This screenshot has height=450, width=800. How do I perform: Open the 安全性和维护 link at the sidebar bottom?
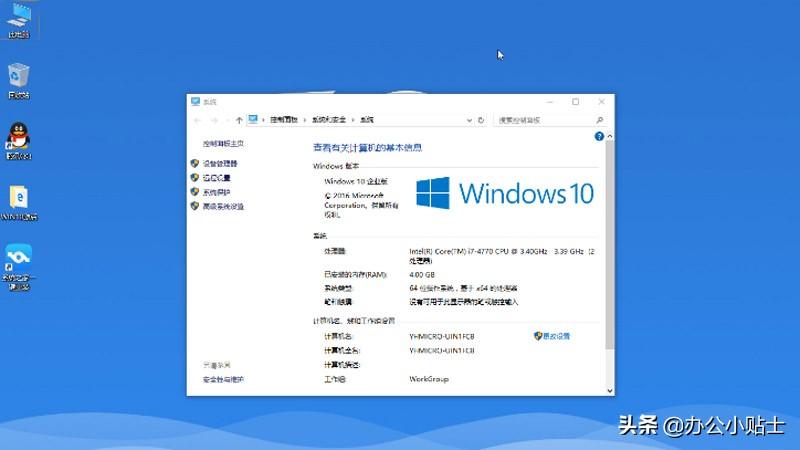pos(223,380)
